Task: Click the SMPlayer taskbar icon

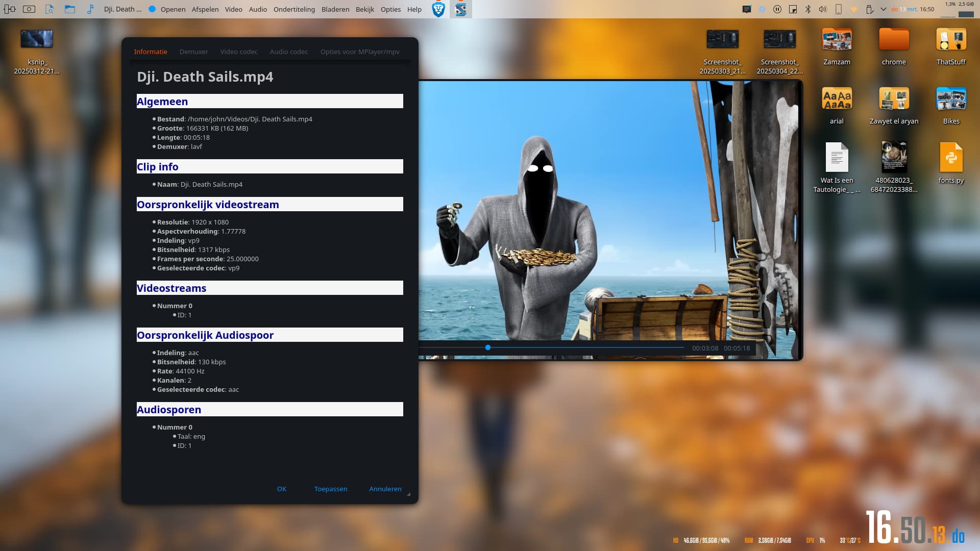Action: pyautogui.click(x=461, y=9)
